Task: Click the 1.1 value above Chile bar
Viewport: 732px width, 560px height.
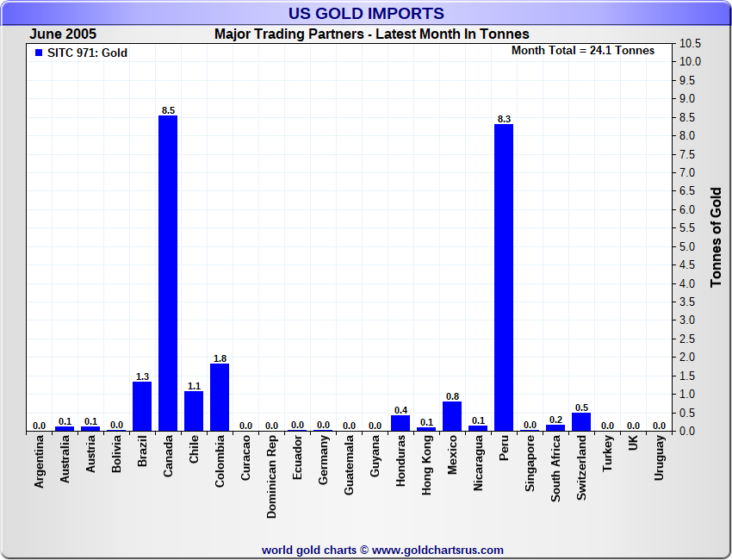Action: point(194,386)
